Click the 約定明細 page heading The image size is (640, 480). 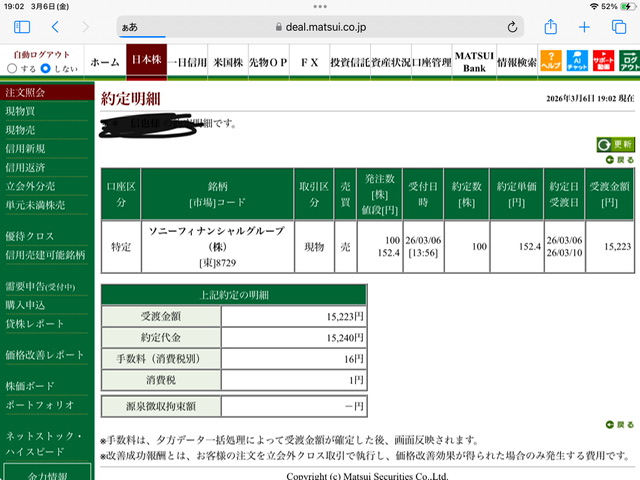point(131,98)
